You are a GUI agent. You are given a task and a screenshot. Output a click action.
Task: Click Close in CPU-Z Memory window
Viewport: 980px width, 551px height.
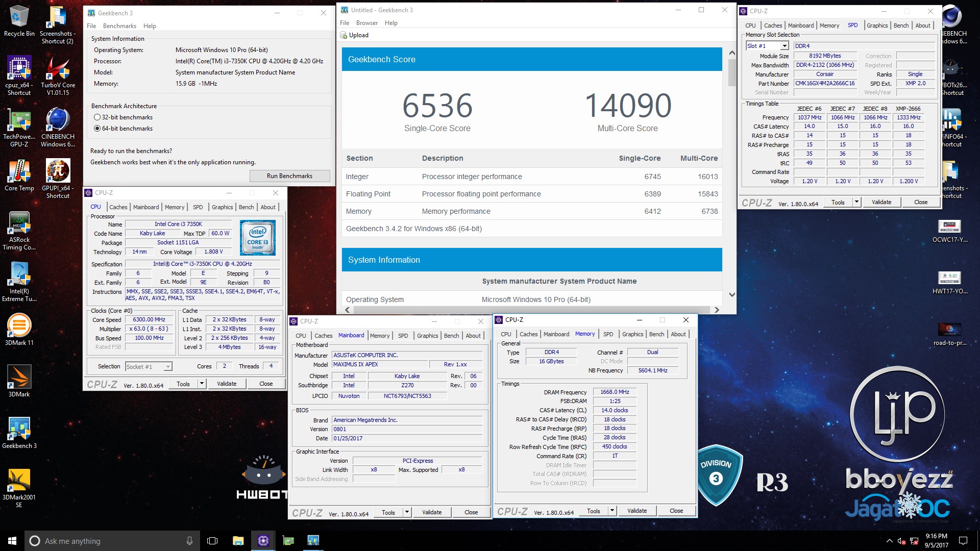pyautogui.click(x=676, y=511)
